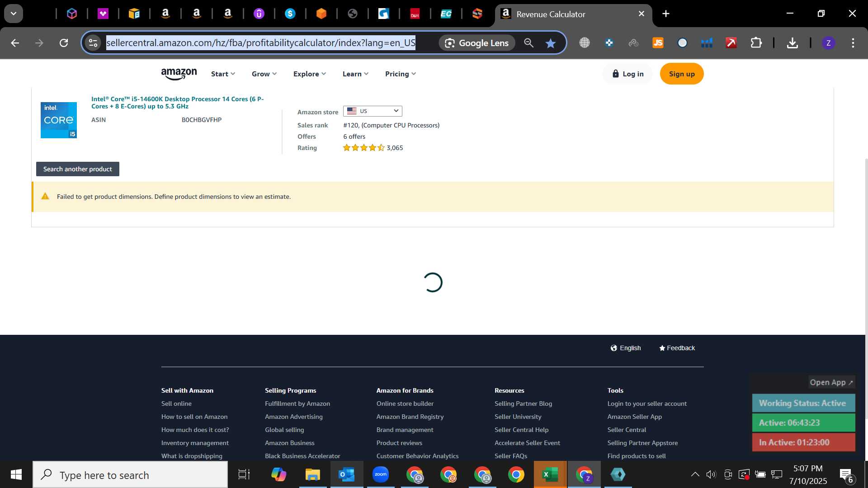Open How to sell on Amazon link

tap(194, 417)
